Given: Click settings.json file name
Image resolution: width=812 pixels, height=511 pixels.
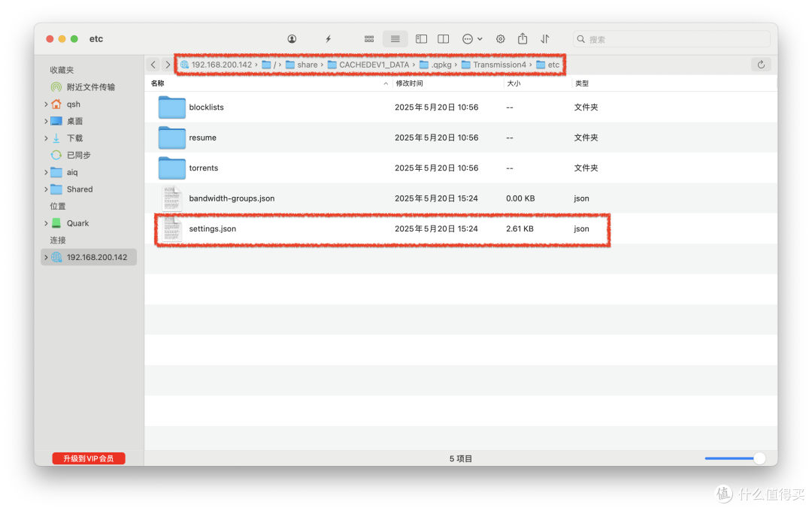Looking at the screenshot, I should (212, 229).
